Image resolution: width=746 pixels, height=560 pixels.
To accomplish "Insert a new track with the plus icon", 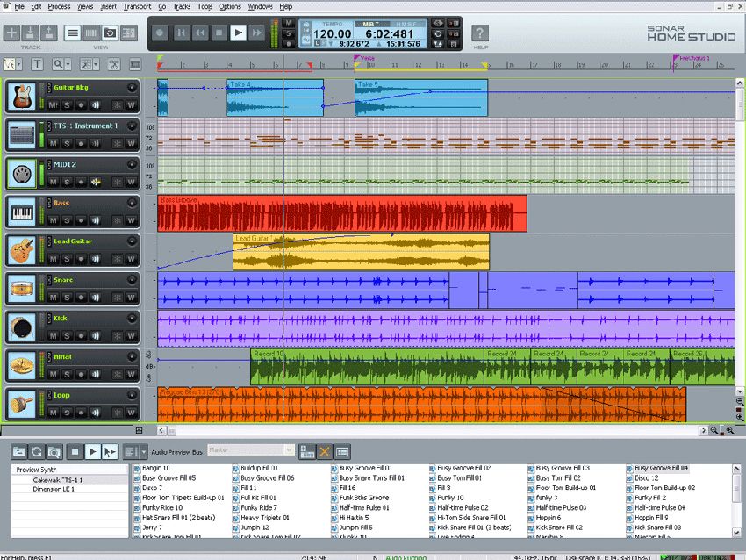I will coord(11,32).
